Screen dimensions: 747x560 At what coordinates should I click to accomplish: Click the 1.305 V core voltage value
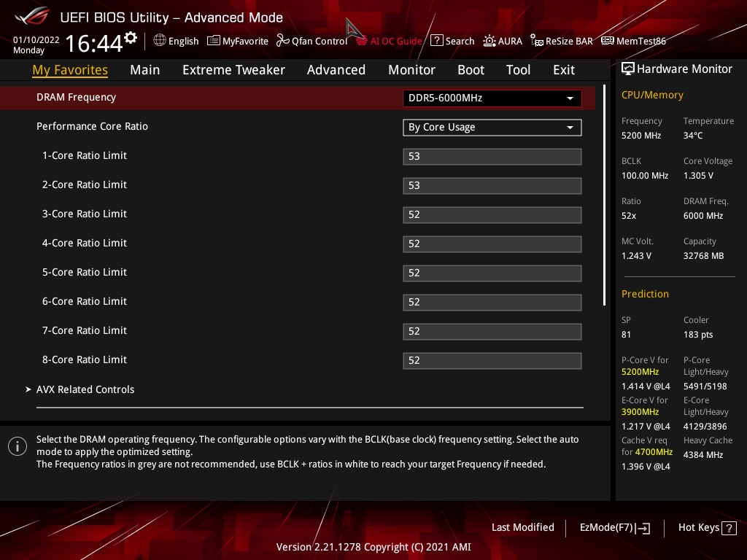click(698, 176)
